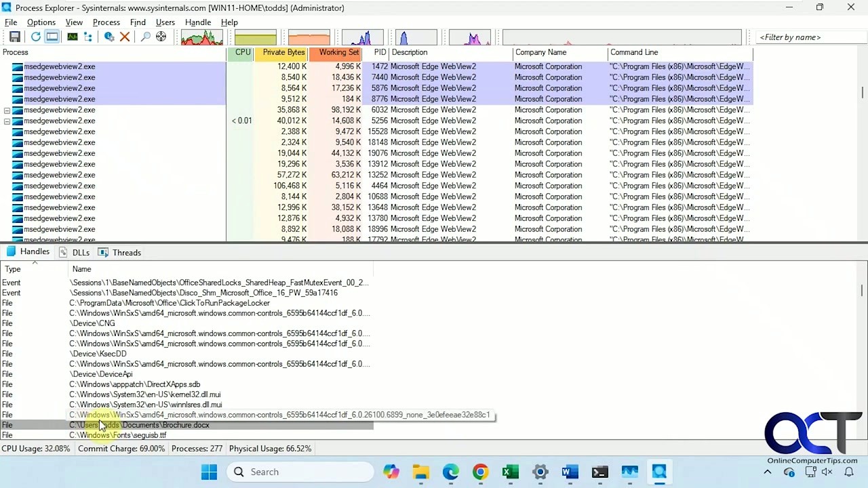Image resolution: width=868 pixels, height=488 pixels.
Task: Collapse the second msedgewebview2.exe group
Action: coord(6,121)
